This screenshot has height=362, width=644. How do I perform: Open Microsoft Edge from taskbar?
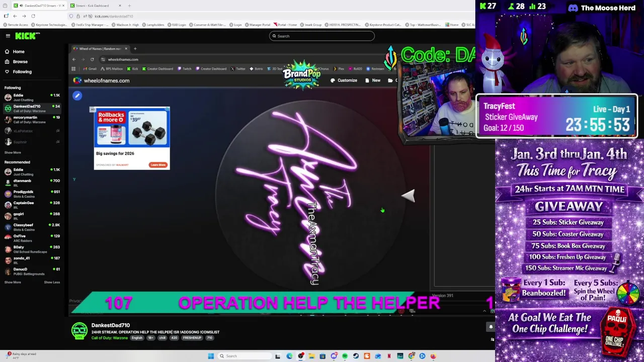[289, 356]
